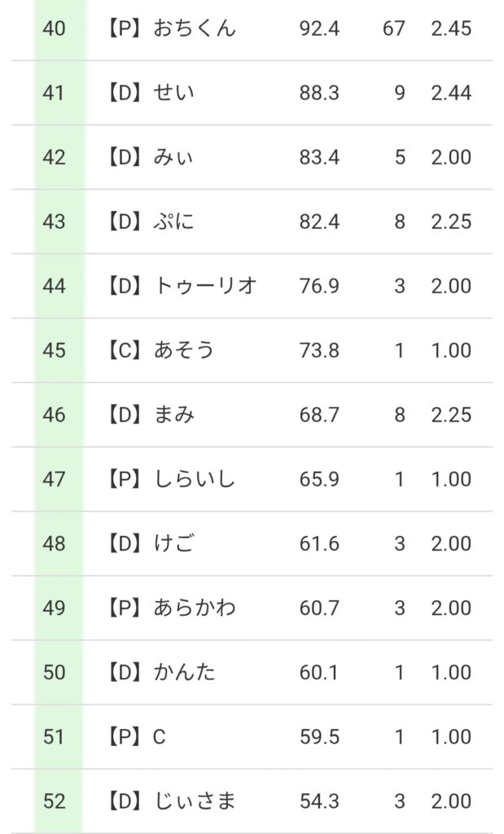Screen dimensions: 504x834
Task: Click rank number 52 cell
Action: (x=55, y=801)
